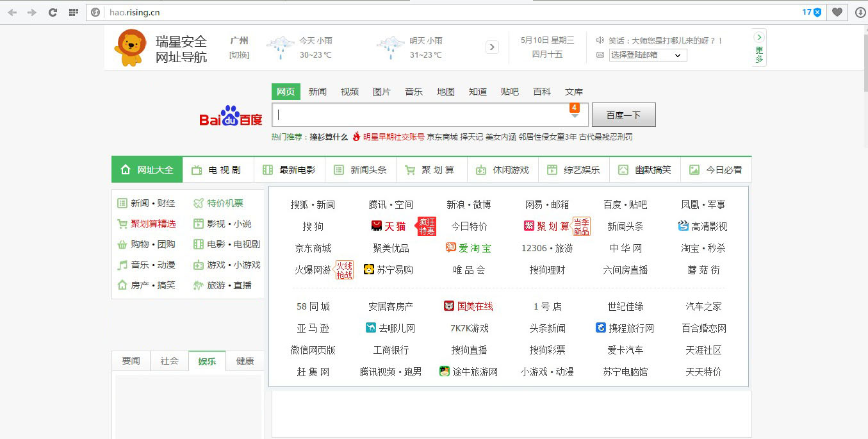This screenshot has width=868, height=439.
Task: Open the 百合婚恋网 link
Action: (x=703, y=328)
